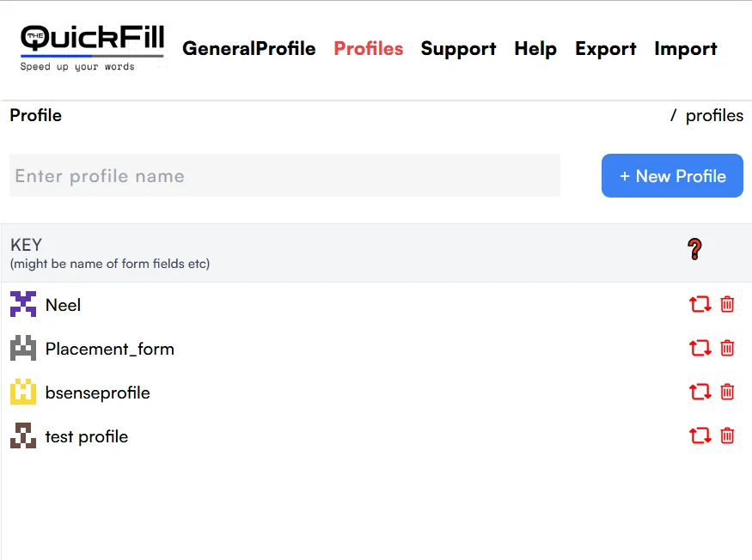This screenshot has height=560, width=752.
Task: Click the swap arrows icon for Neel
Action: click(700, 304)
